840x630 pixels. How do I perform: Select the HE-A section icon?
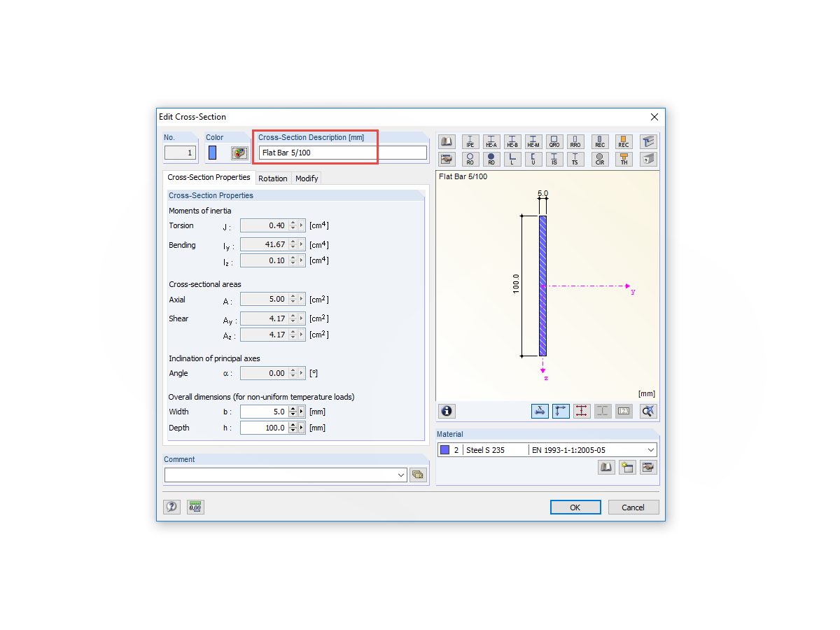point(491,141)
